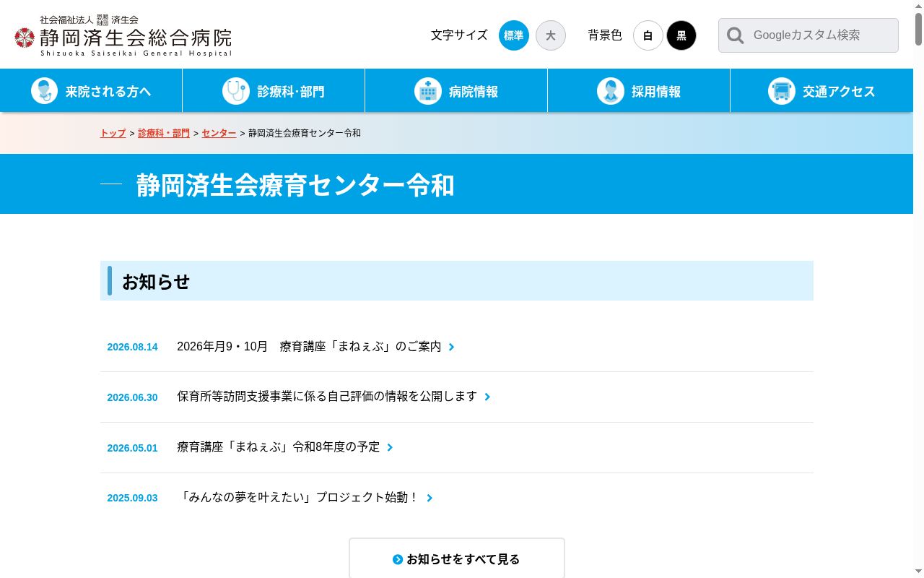Image resolution: width=924 pixels, height=578 pixels.
Task: Click the date 2026.08.14
Action: coord(132,347)
